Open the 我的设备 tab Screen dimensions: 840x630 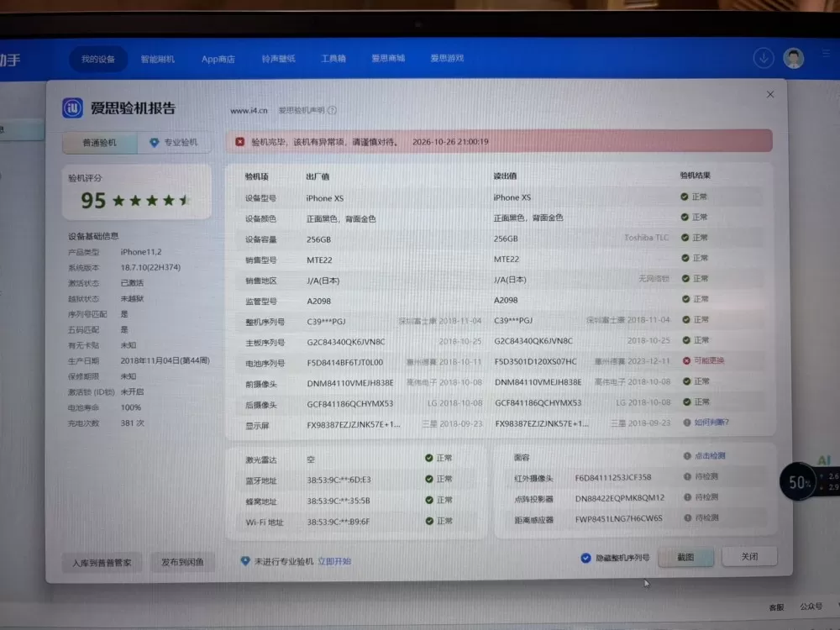pyautogui.click(x=98, y=59)
